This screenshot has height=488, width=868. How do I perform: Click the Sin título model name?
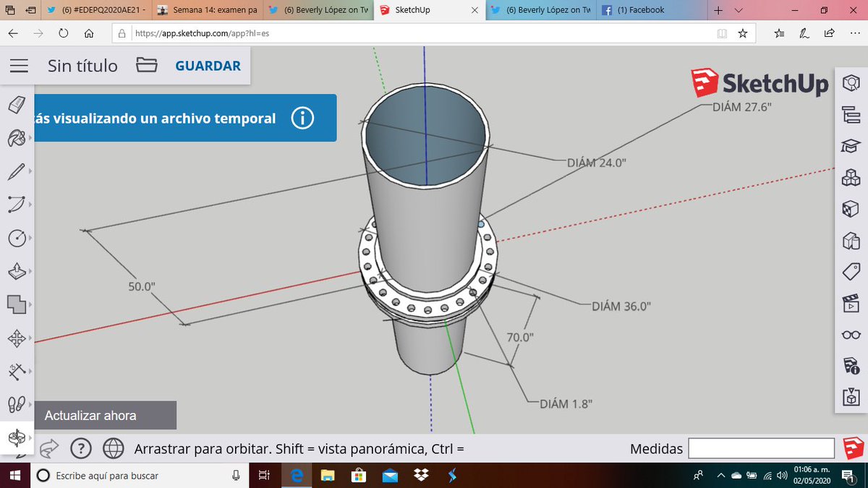82,66
